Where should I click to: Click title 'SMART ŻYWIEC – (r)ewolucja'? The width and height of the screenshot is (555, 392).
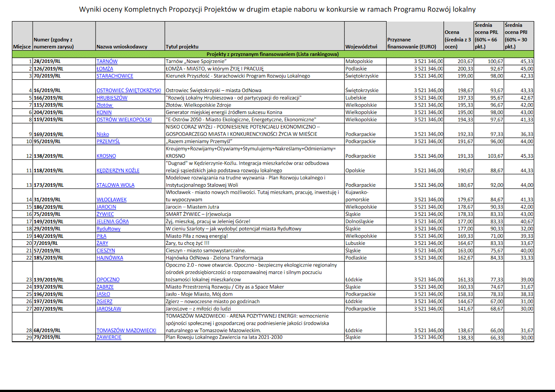199,214
